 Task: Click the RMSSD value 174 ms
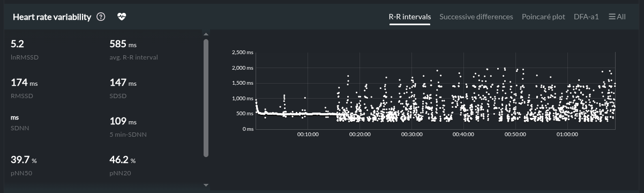24,83
